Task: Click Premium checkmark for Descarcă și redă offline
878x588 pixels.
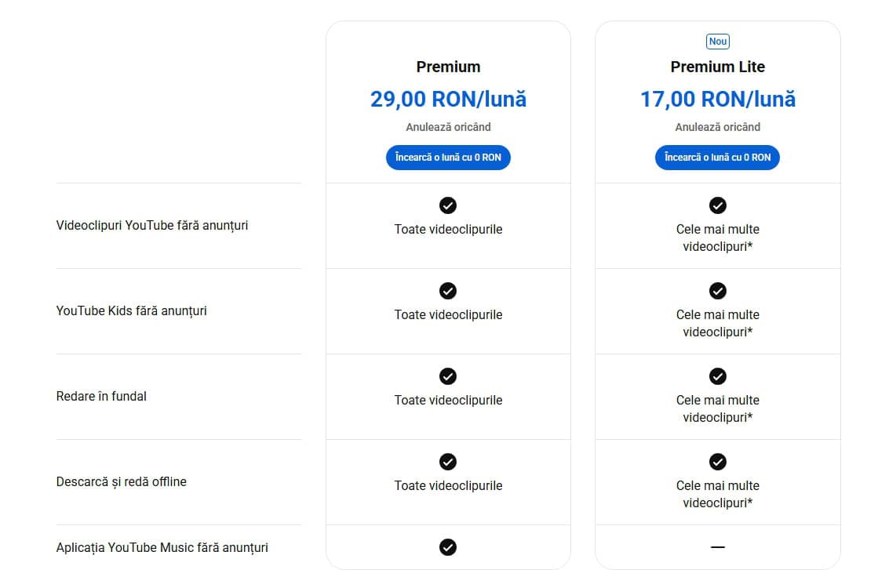Action: point(447,462)
